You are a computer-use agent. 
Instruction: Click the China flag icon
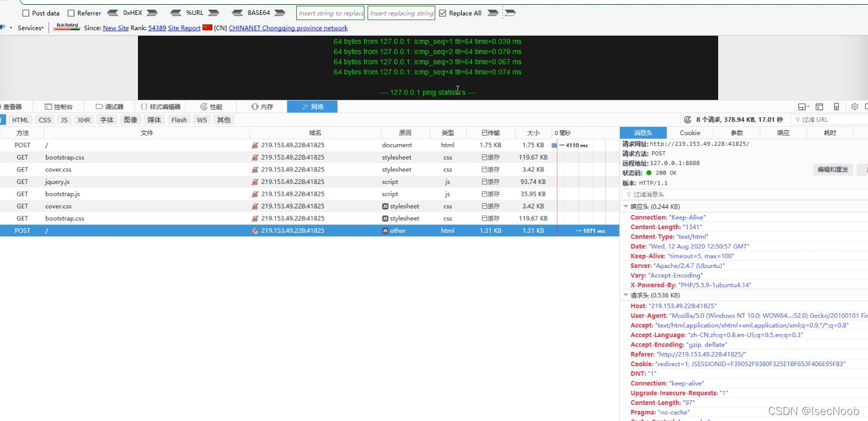pos(208,27)
